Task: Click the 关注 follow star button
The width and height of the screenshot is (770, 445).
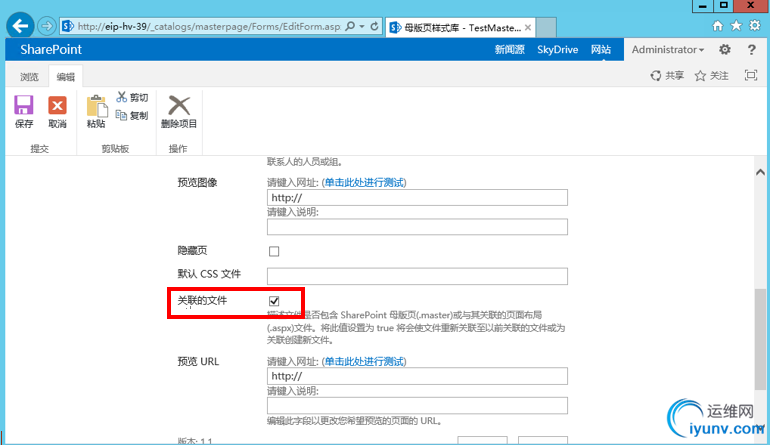Action: click(x=712, y=76)
